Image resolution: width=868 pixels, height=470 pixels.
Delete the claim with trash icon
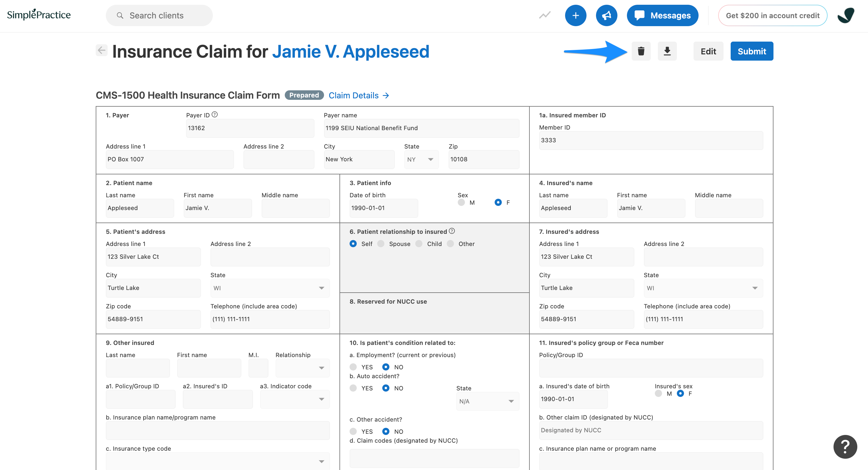tap(641, 51)
